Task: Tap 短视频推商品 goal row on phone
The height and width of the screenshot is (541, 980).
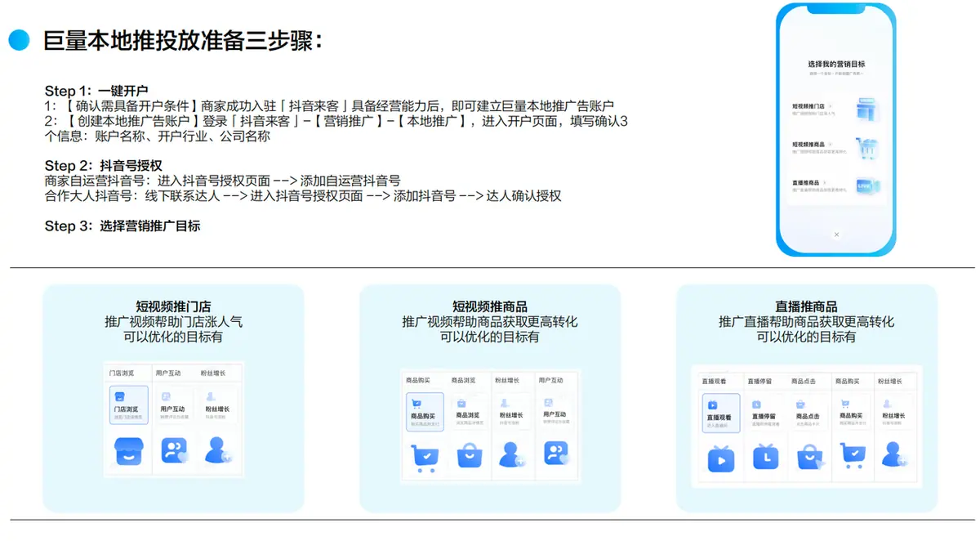Action: pos(835,149)
